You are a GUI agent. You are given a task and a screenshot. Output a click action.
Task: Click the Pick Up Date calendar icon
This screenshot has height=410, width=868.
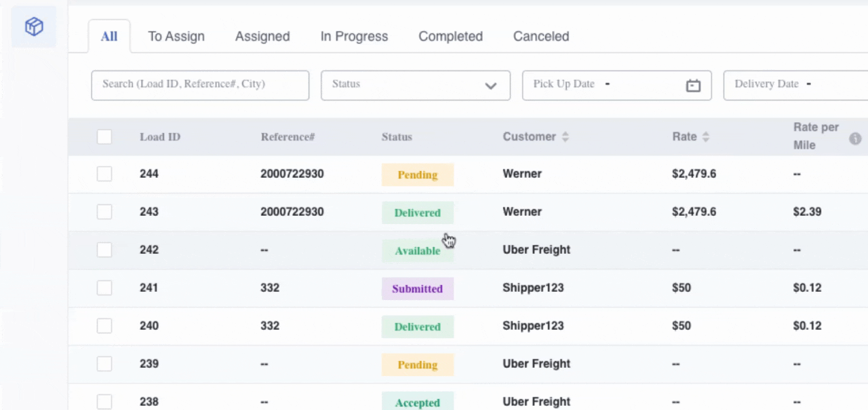click(x=692, y=86)
